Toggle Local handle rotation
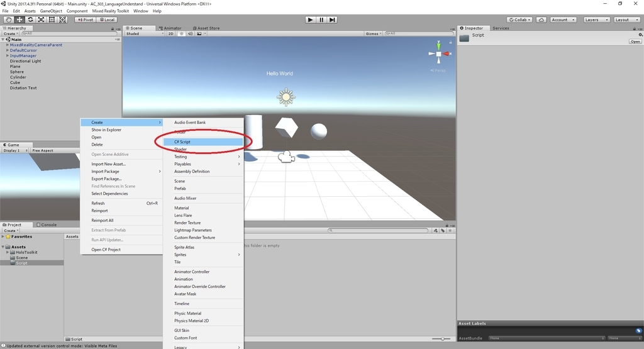The width and height of the screenshot is (644, 349). tap(107, 19)
